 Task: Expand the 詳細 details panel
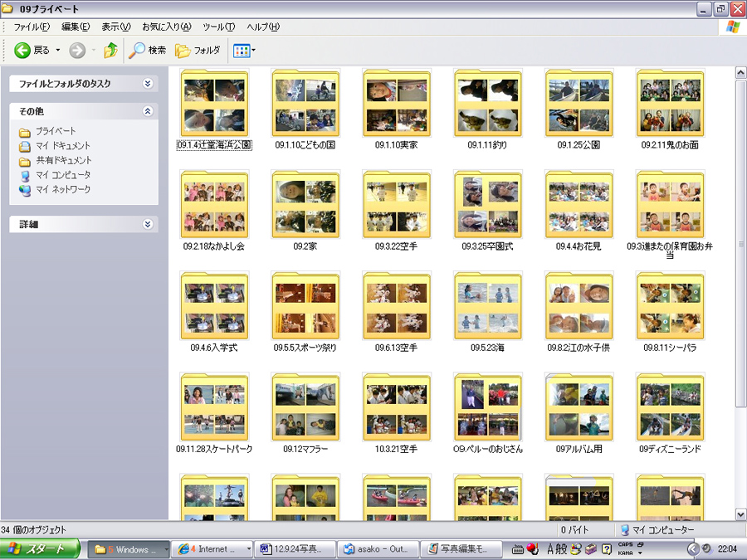point(148,224)
